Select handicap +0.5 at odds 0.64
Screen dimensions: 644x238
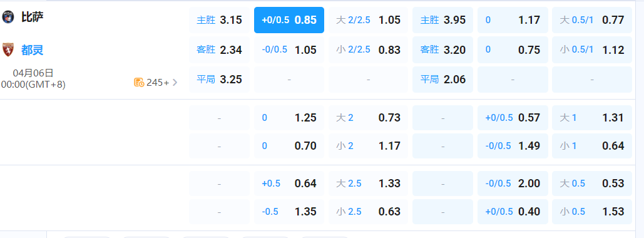[x=289, y=184]
